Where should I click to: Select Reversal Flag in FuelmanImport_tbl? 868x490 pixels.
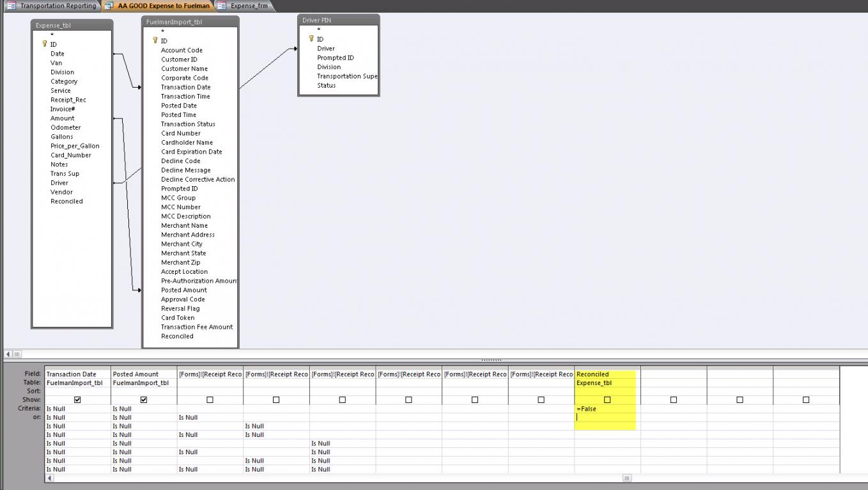click(x=181, y=308)
